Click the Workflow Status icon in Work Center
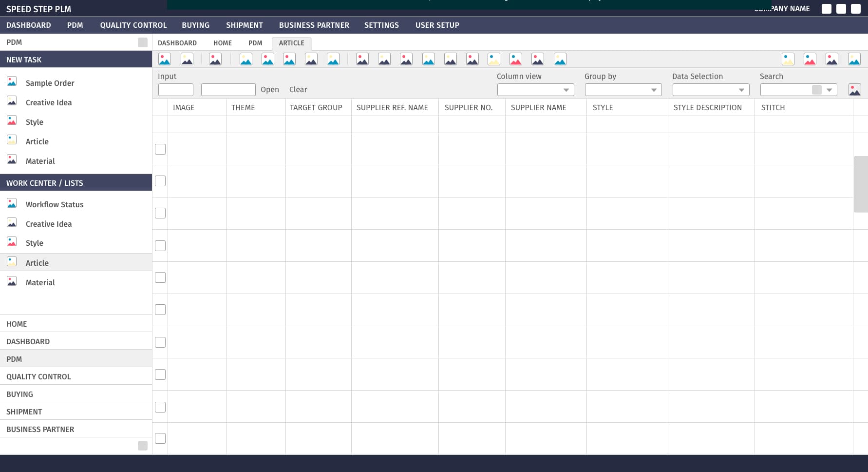The width and height of the screenshot is (868, 472). pyautogui.click(x=12, y=203)
